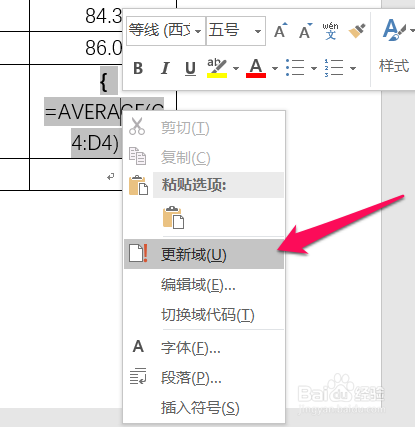This screenshot has width=415, height=427.
Task: Expand the numbering style dropdown
Action: tap(353, 68)
